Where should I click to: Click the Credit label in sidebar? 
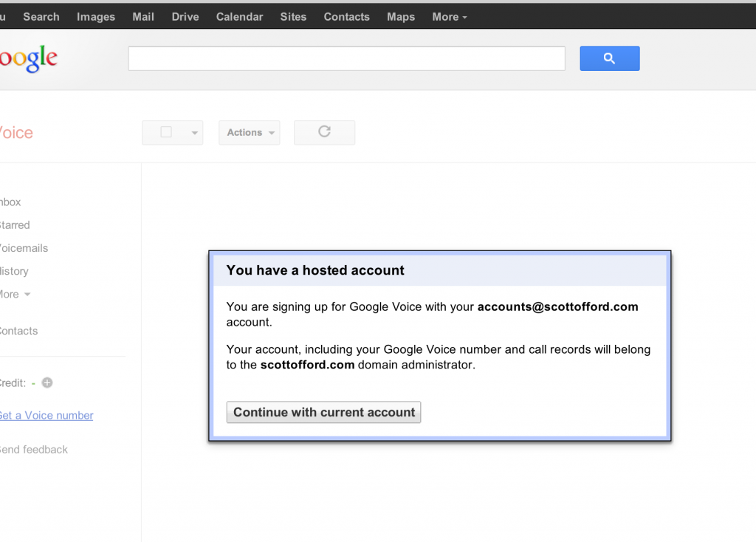13,383
